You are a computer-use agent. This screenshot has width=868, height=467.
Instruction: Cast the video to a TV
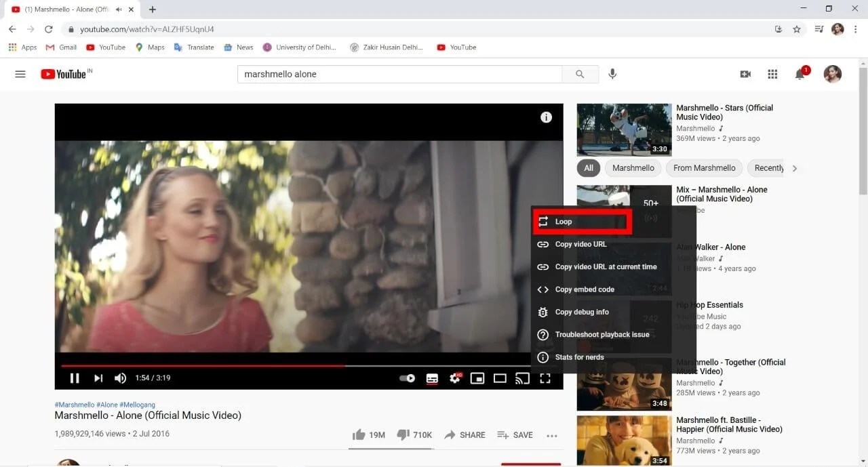[522, 378]
